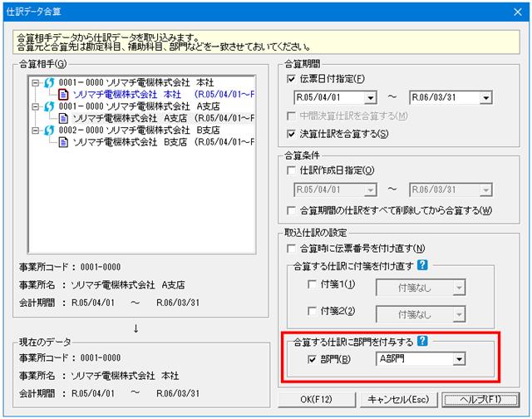Open the end date R.06/03/31 dropdown

tap(485, 98)
